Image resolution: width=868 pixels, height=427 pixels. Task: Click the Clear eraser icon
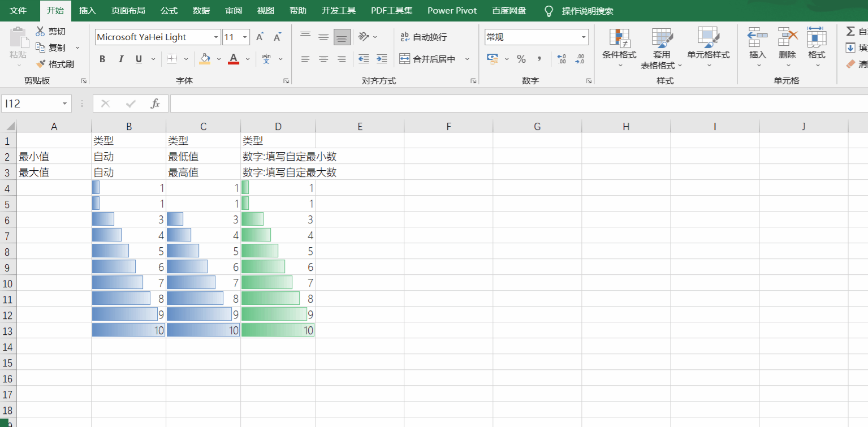pyautogui.click(x=850, y=64)
